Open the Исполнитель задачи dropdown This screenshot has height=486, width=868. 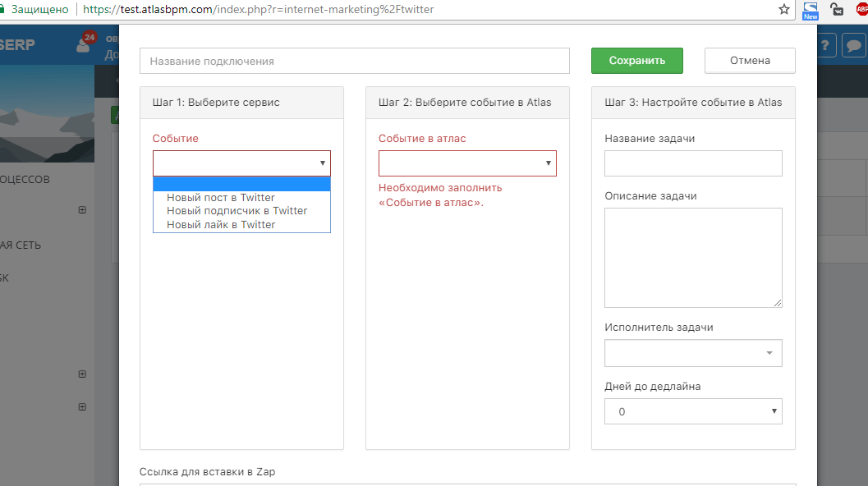(x=693, y=353)
